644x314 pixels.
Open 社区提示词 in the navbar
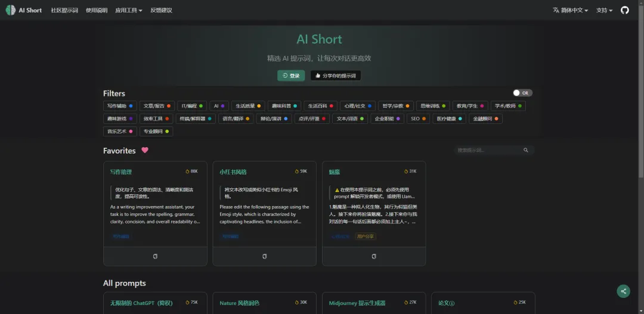tap(64, 10)
